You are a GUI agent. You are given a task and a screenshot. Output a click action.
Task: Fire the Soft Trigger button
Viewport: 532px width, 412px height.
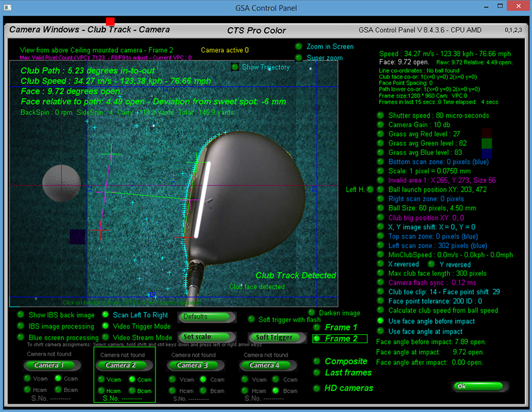pos(278,337)
